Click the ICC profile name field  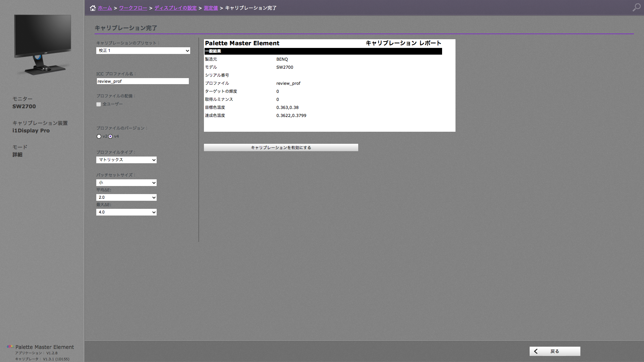tap(143, 81)
